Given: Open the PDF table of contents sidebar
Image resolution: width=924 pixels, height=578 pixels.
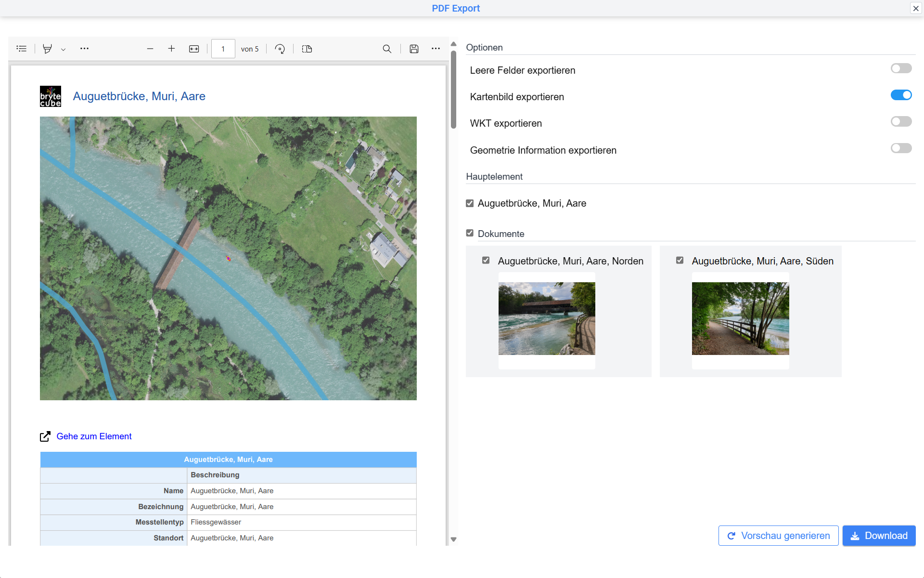Looking at the screenshot, I should (x=21, y=49).
